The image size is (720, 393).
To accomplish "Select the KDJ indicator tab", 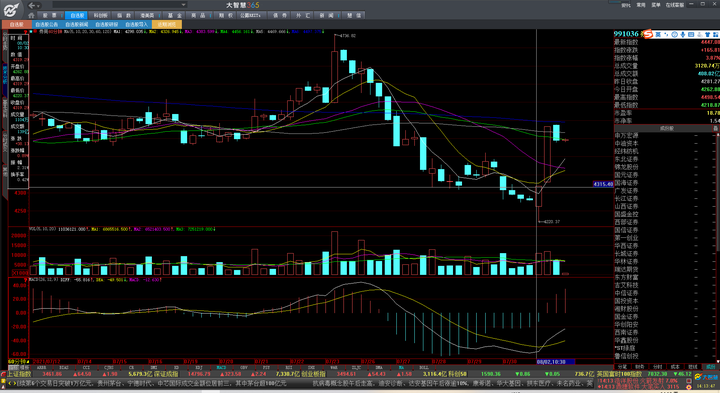I will (x=199, y=368).
